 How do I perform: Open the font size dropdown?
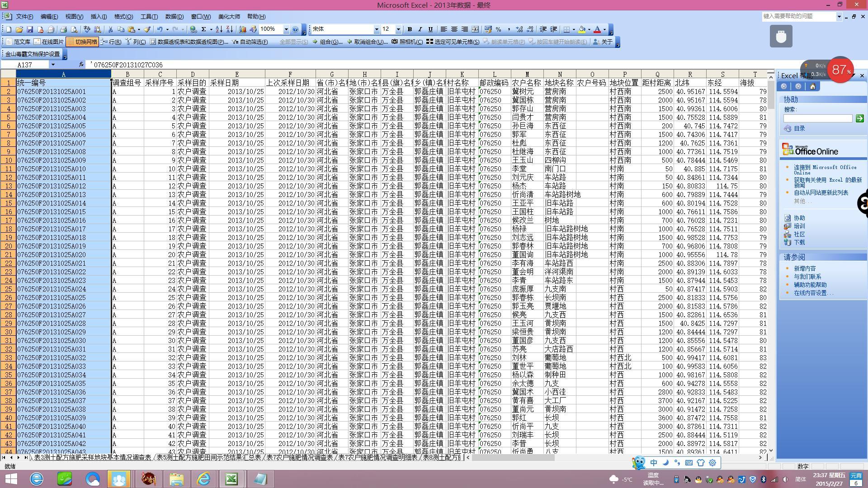point(398,29)
